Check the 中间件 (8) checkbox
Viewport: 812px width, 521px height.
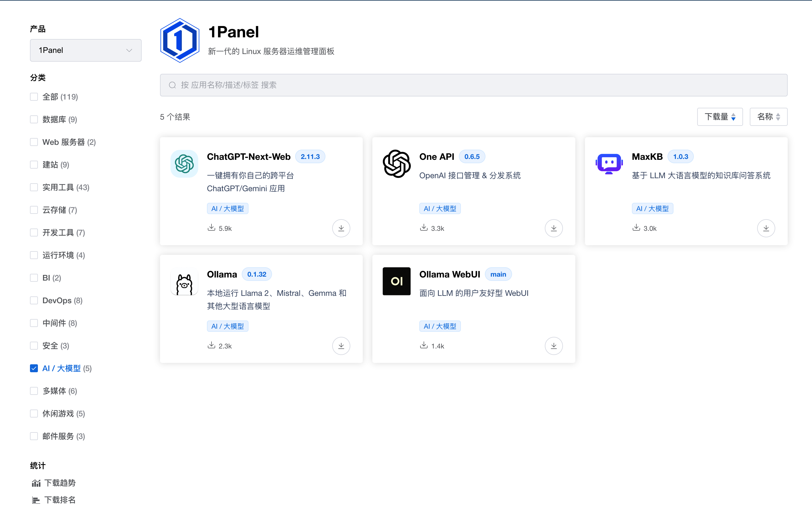[x=34, y=323]
